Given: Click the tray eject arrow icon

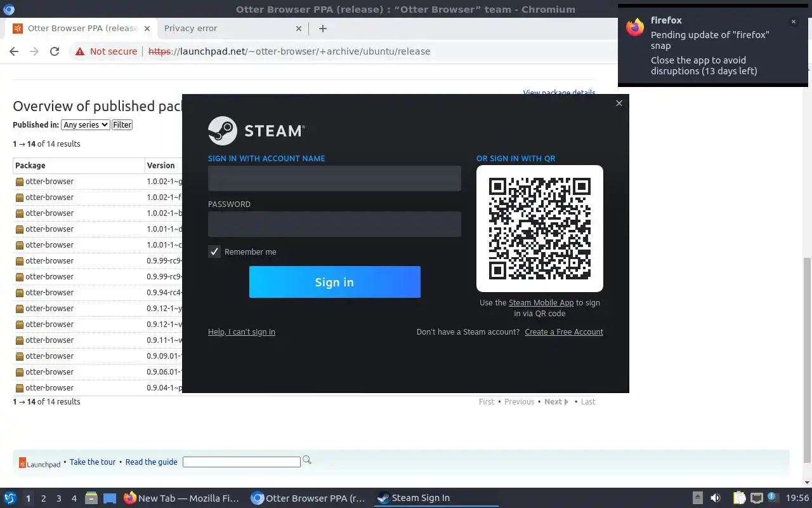Looking at the screenshot, I should tap(697, 498).
